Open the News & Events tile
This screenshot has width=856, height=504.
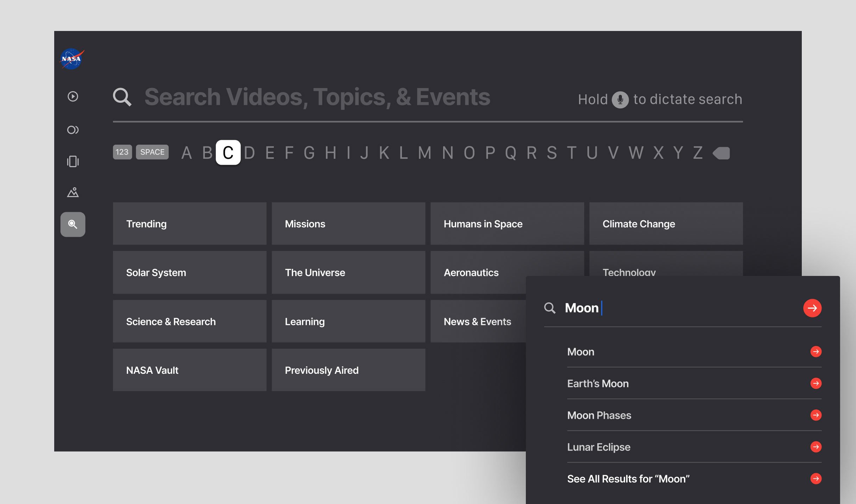click(x=478, y=321)
